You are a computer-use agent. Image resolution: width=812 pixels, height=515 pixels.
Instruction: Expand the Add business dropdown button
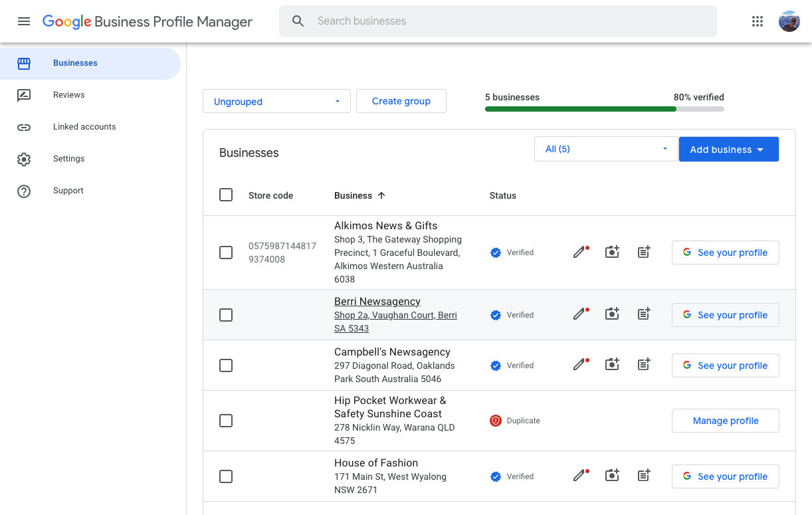728,149
